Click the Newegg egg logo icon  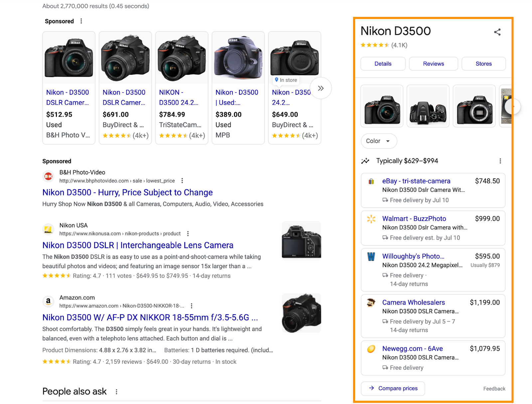(371, 349)
